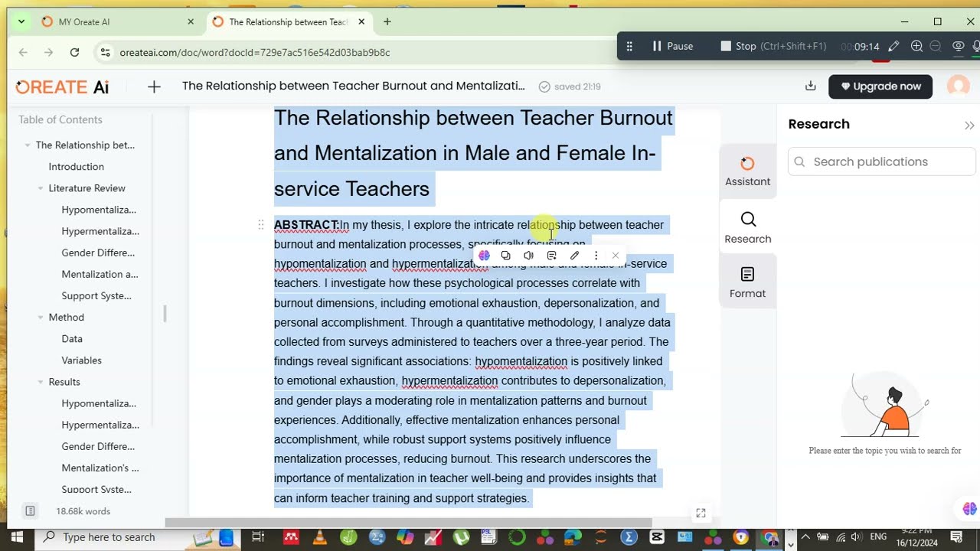Image resolution: width=980 pixels, height=551 pixels.
Task: Click the Search publications input field
Action: pos(882,161)
